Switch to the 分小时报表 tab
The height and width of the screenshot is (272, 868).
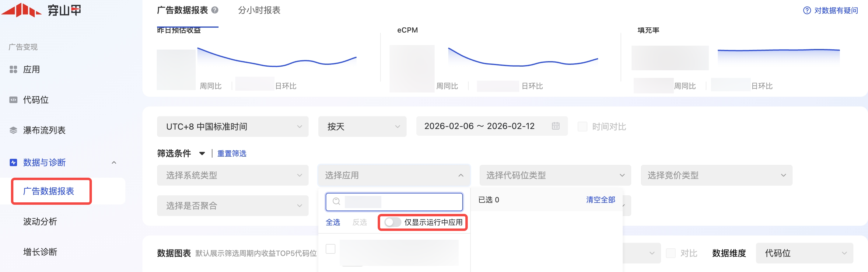click(x=259, y=10)
